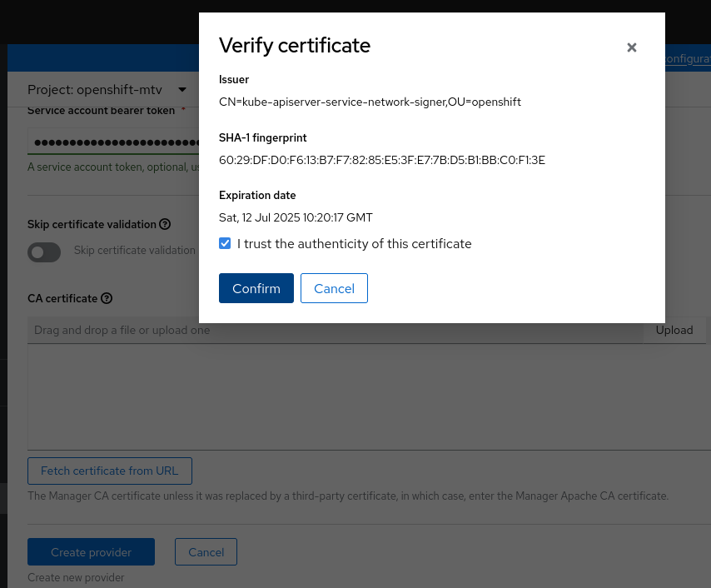The width and height of the screenshot is (711, 588).
Task: Toggle the trust certificate authenticity checkbox
Action: coord(225,244)
